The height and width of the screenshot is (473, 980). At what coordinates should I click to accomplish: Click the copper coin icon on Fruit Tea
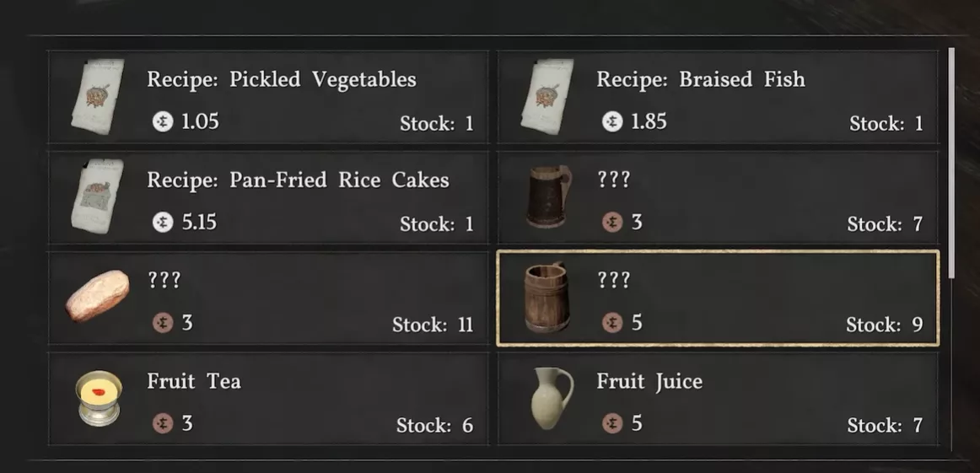pyautogui.click(x=162, y=423)
